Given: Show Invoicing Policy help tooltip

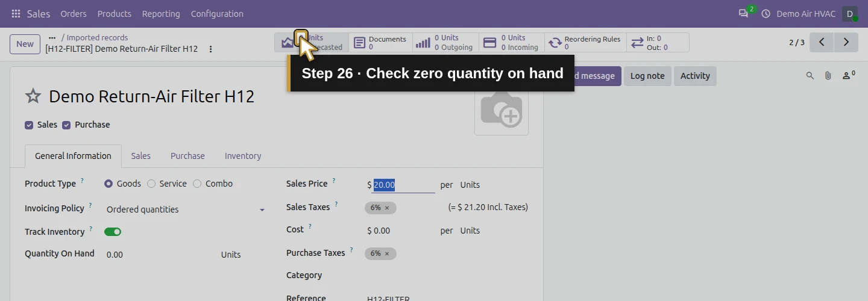Looking at the screenshot, I should tap(90, 205).
